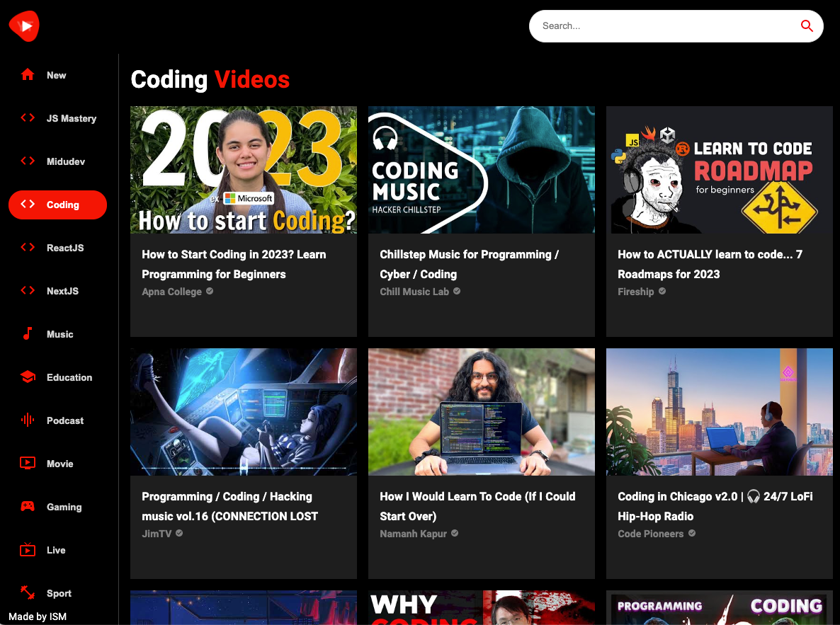This screenshot has width=840, height=625.
Task: Visit the Namanh Kapur channel
Action: (x=413, y=534)
